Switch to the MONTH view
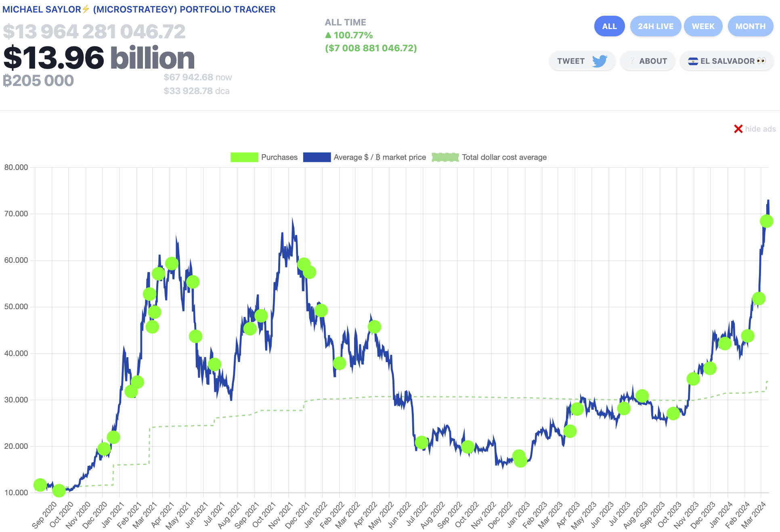 [750, 26]
